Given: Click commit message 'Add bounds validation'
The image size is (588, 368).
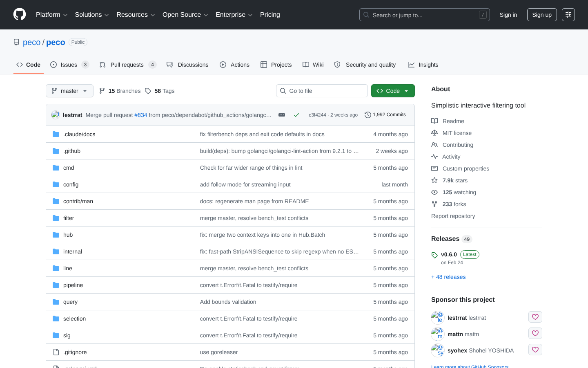Looking at the screenshot, I should [x=228, y=302].
